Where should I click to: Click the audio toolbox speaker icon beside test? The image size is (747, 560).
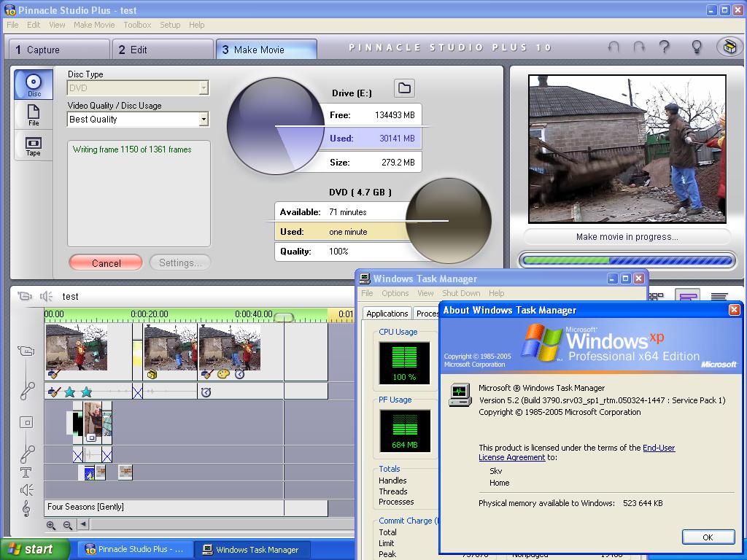(46, 297)
